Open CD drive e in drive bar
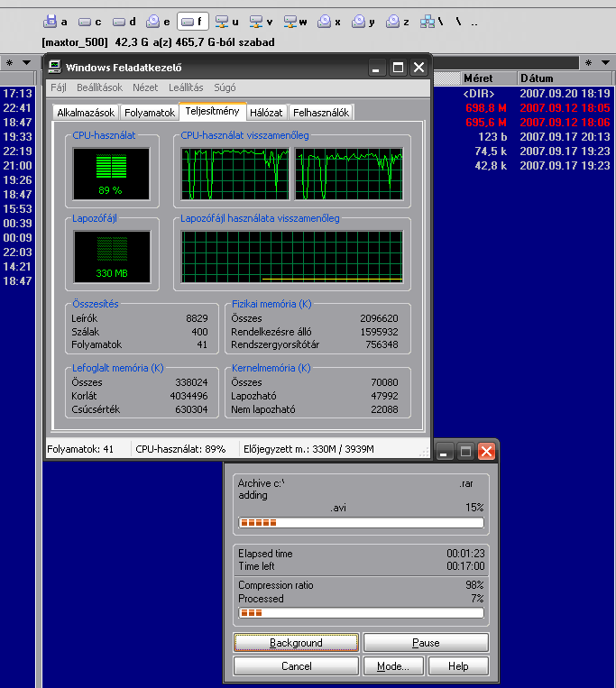The image size is (616, 688). pos(158,21)
